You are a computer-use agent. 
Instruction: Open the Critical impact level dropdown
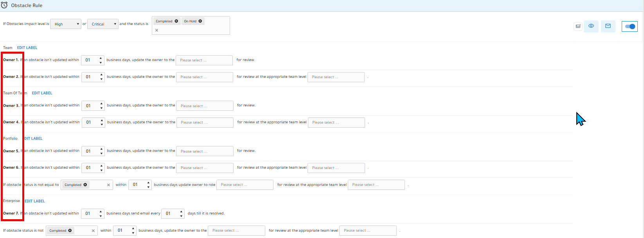[x=103, y=24]
